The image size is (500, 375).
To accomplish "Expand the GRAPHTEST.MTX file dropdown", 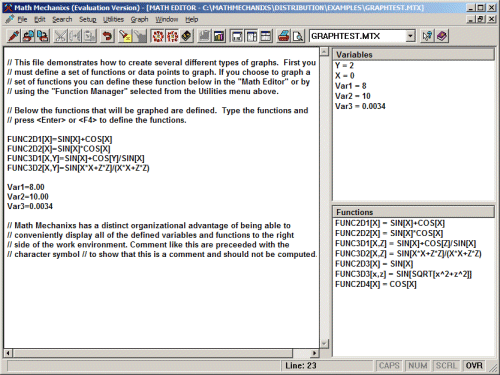I will 411,36.
